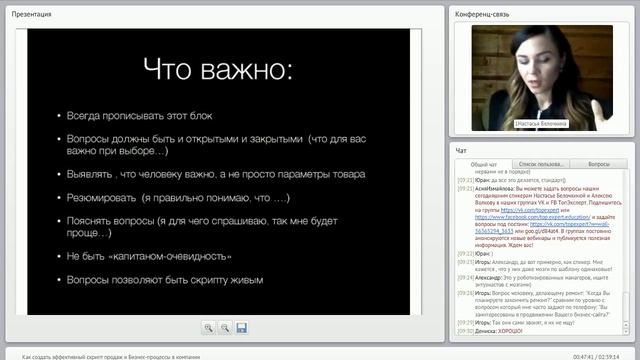
Task: Click Александр's chat message at 09:24
Action: coord(533,281)
